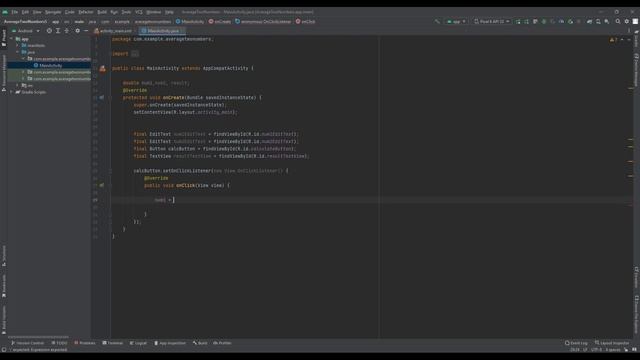
Task: Open the Build Variants side tab
Action: [4, 320]
